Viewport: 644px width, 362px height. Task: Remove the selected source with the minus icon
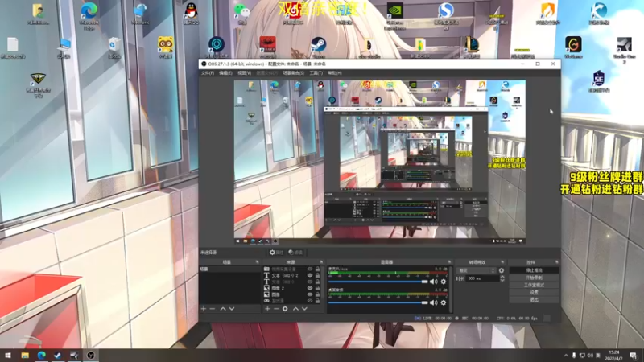pyautogui.click(x=276, y=309)
